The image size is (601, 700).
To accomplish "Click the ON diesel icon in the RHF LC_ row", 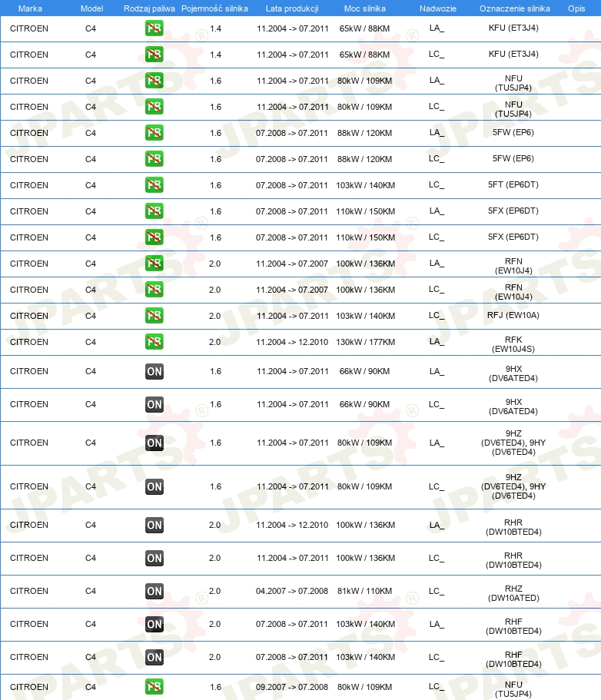I will 154,657.
